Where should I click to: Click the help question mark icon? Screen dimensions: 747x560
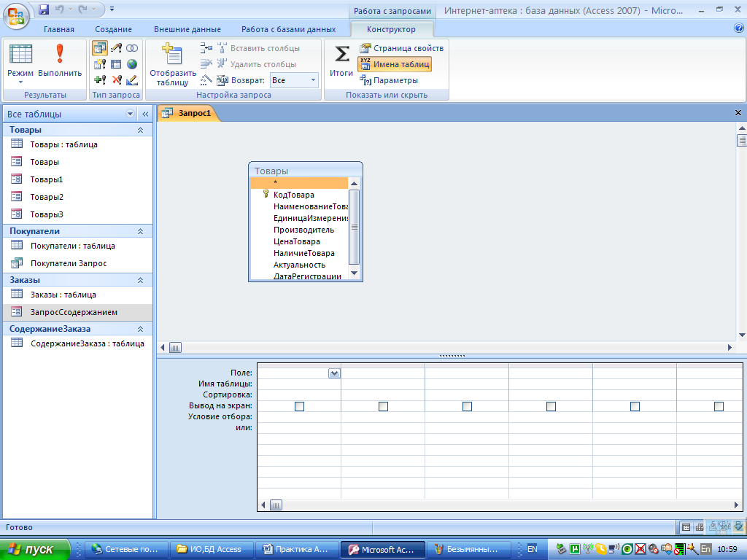[x=739, y=28]
